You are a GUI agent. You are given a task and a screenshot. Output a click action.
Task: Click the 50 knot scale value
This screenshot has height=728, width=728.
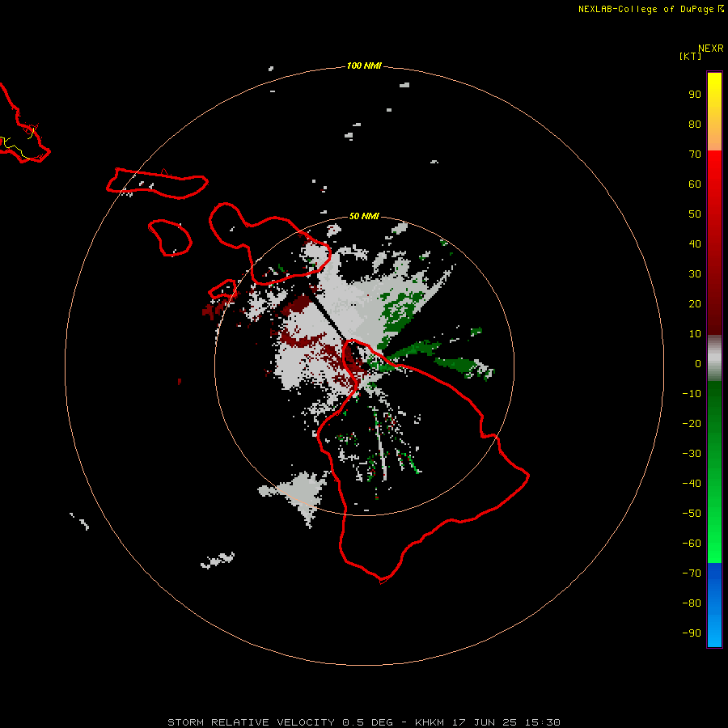[x=695, y=214]
